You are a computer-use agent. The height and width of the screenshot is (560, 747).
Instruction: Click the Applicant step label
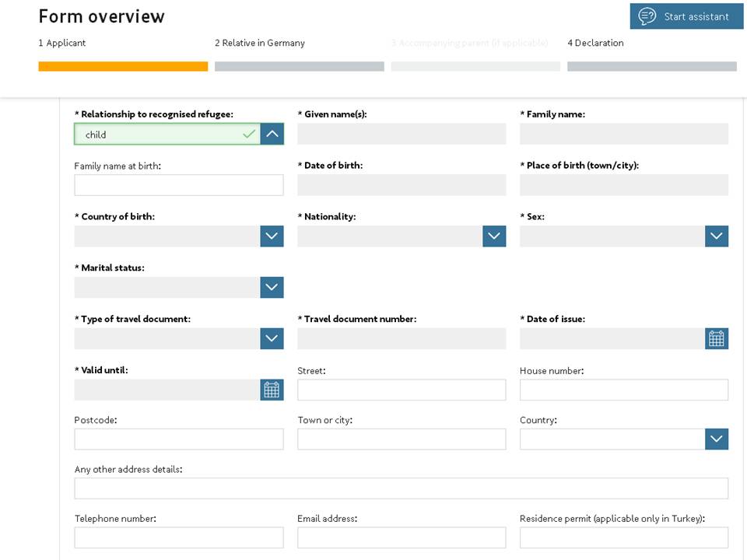pos(62,43)
